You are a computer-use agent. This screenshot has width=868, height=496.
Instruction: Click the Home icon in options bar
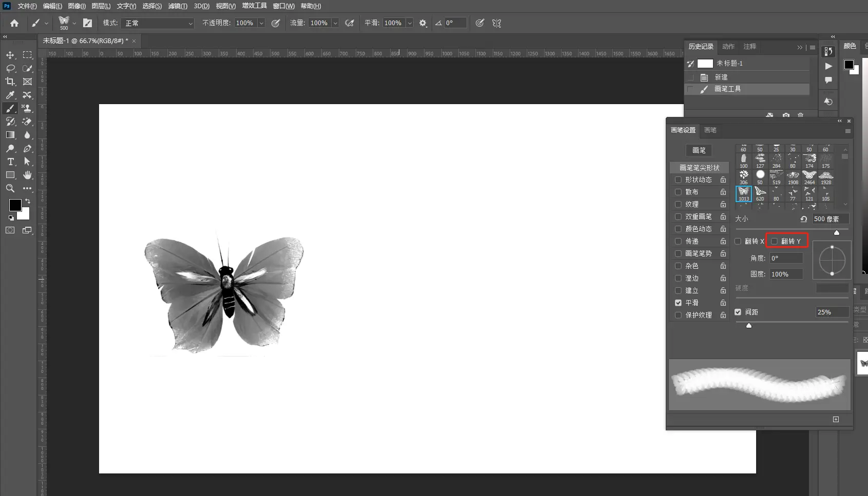(x=14, y=23)
